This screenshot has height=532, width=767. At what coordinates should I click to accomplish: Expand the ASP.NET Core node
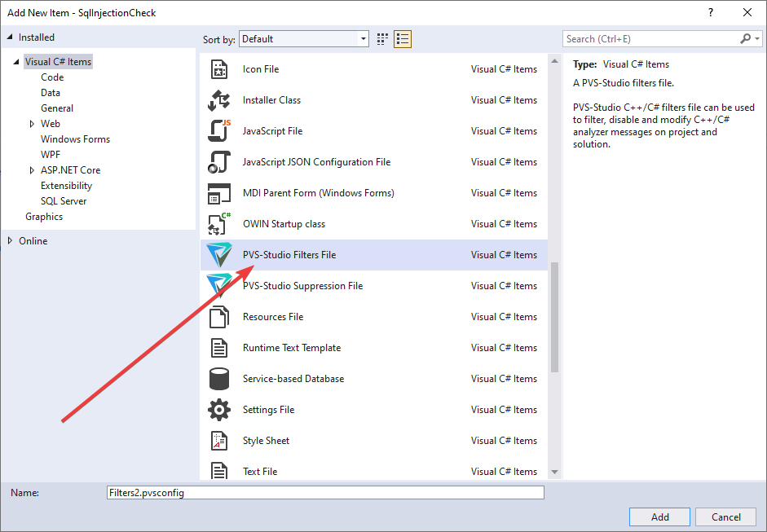click(x=32, y=170)
